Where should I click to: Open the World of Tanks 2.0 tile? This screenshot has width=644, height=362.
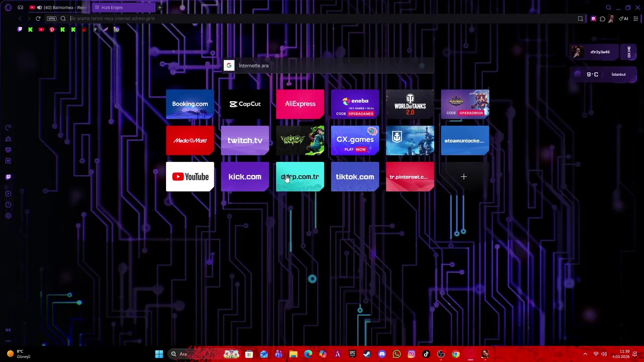pyautogui.click(x=410, y=104)
